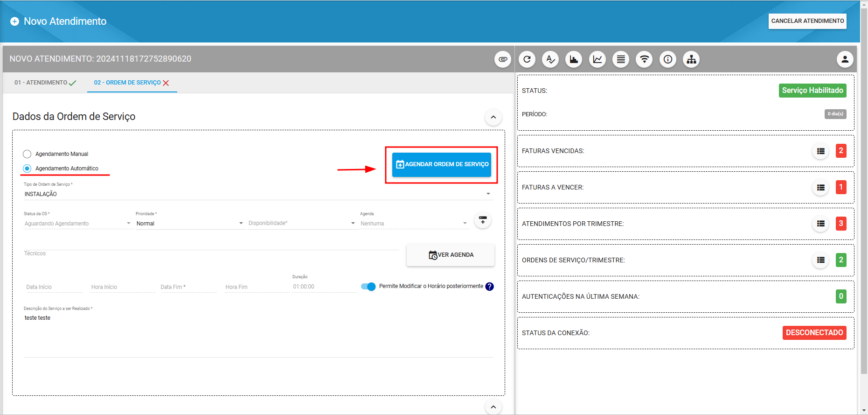
Task: Open the user profile person icon
Action: click(845, 59)
